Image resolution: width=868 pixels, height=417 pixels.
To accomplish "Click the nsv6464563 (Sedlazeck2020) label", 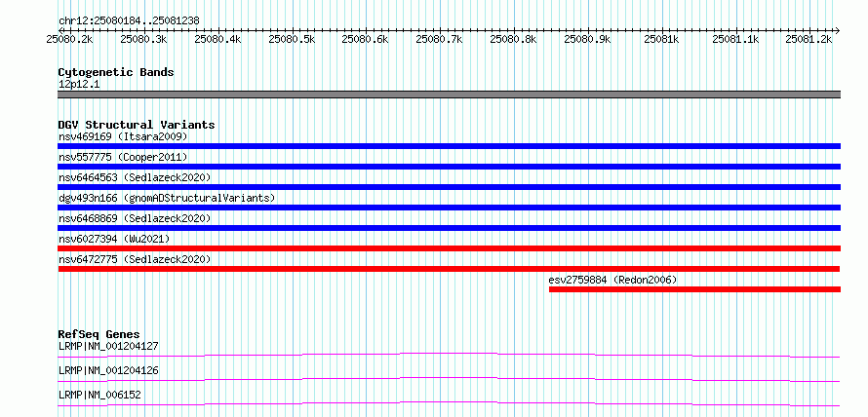I will (x=135, y=177).
